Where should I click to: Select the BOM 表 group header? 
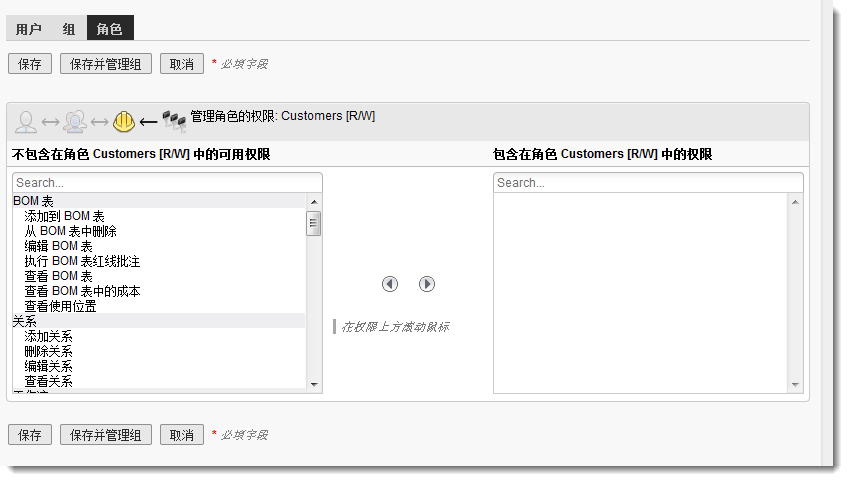(159, 201)
